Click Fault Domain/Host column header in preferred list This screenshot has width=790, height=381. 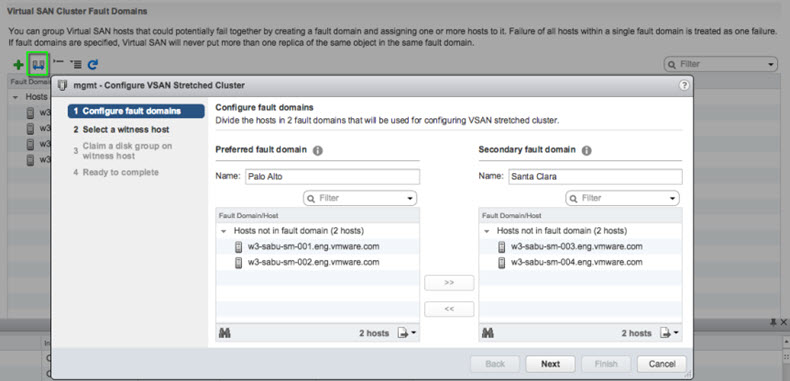click(317, 215)
